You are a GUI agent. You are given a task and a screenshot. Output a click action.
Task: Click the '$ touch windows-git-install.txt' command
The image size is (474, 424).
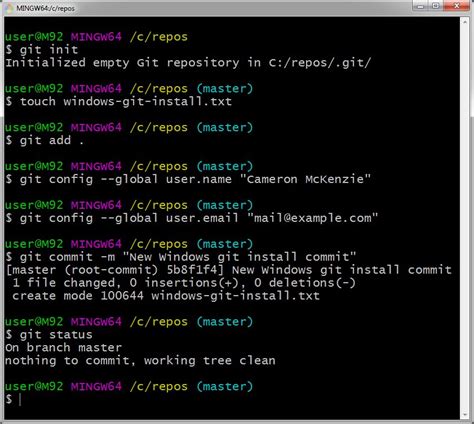(118, 101)
